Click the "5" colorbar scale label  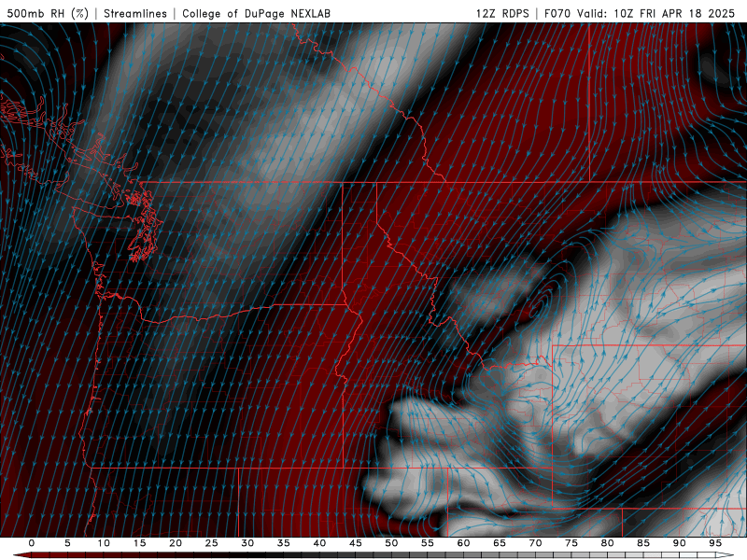(x=67, y=543)
